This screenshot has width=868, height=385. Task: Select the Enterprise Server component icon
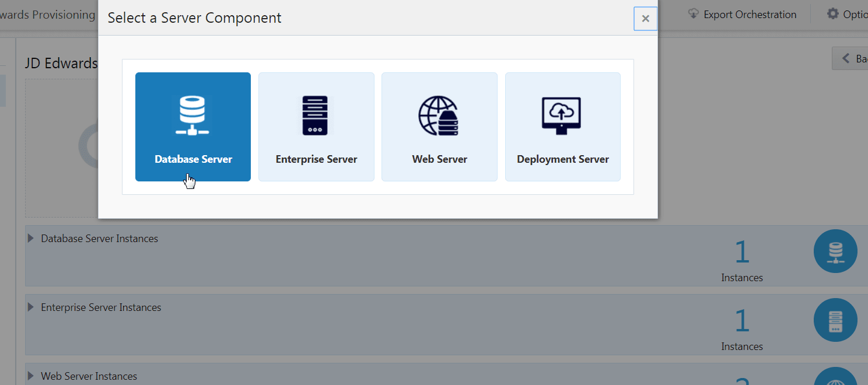coord(316,115)
